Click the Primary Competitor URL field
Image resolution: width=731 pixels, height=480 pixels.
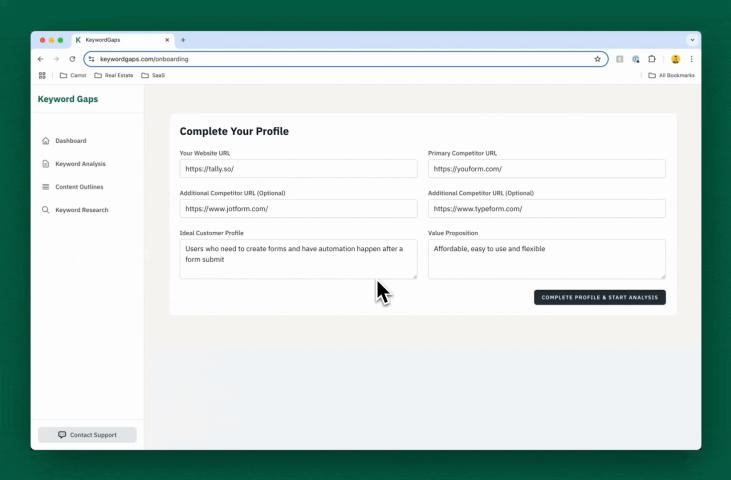[x=546, y=169]
